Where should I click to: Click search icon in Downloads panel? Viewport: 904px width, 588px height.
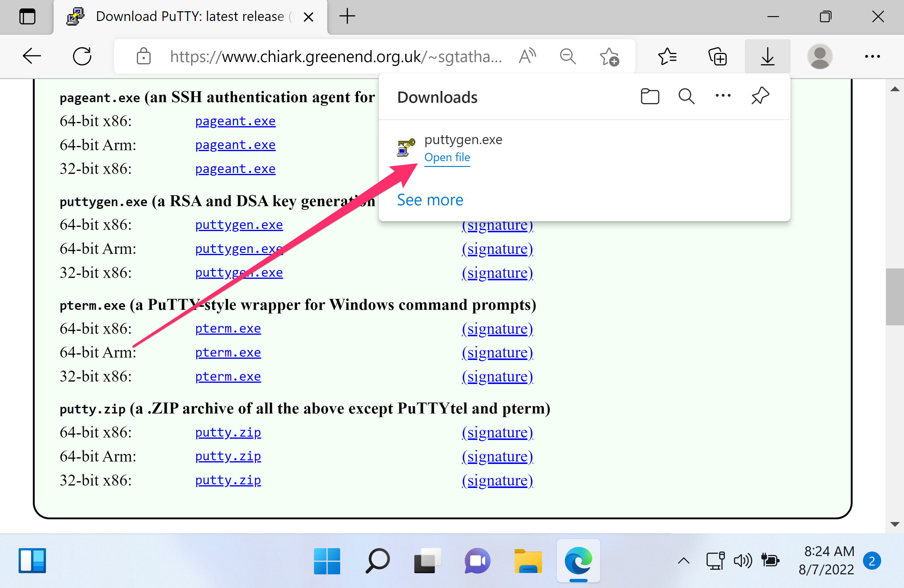pos(686,96)
